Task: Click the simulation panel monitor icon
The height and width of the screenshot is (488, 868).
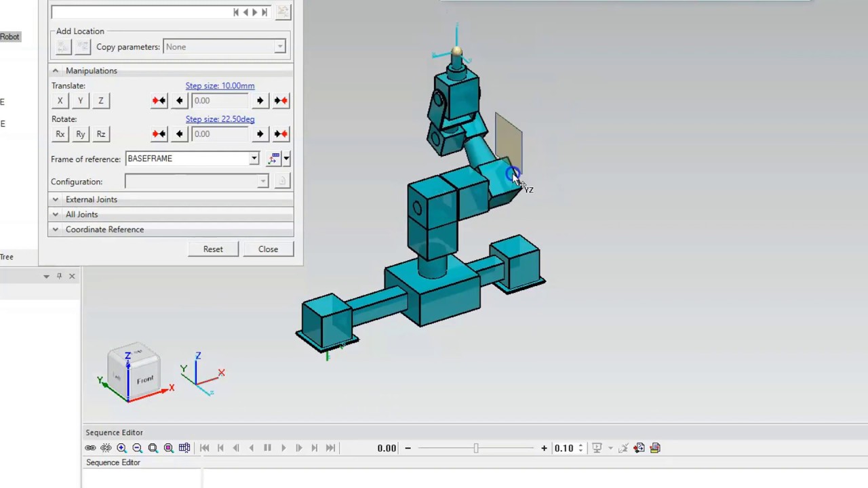Action: coord(597,448)
